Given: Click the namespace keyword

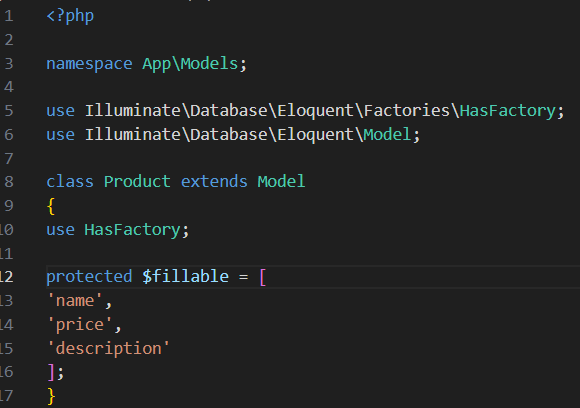Looking at the screenshot, I should pyautogui.click(x=89, y=64).
